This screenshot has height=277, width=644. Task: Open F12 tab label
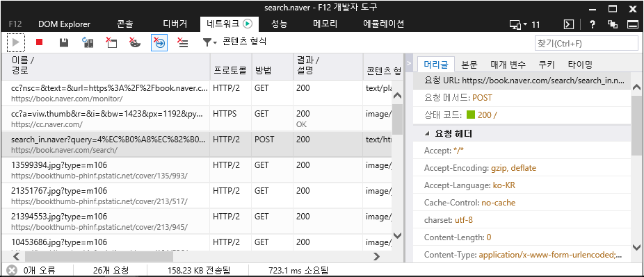(15, 24)
